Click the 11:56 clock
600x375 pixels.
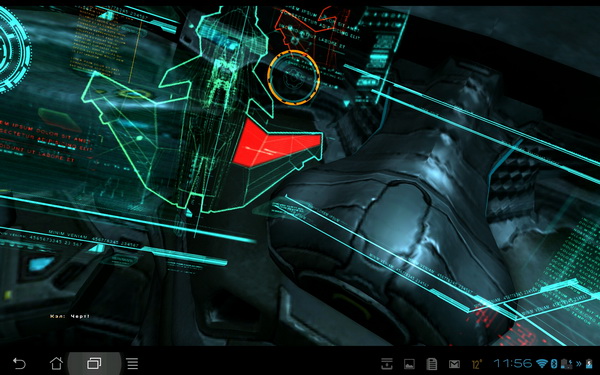point(513,363)
